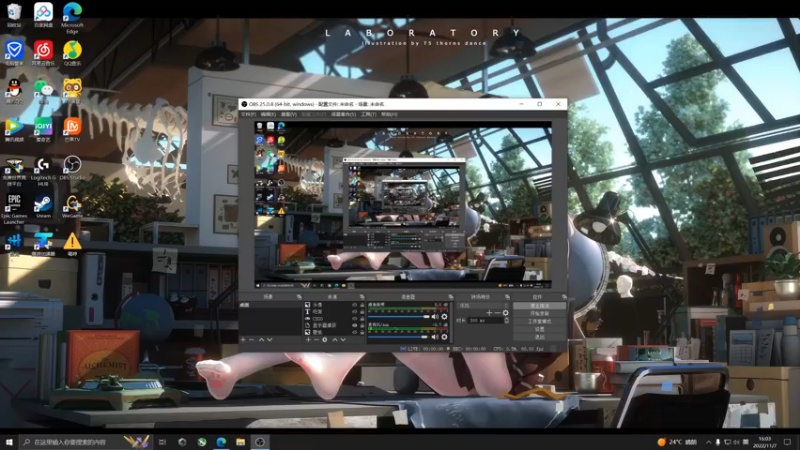Add a transition with the plus icon
Screen dimensions: 800x450
489,313
